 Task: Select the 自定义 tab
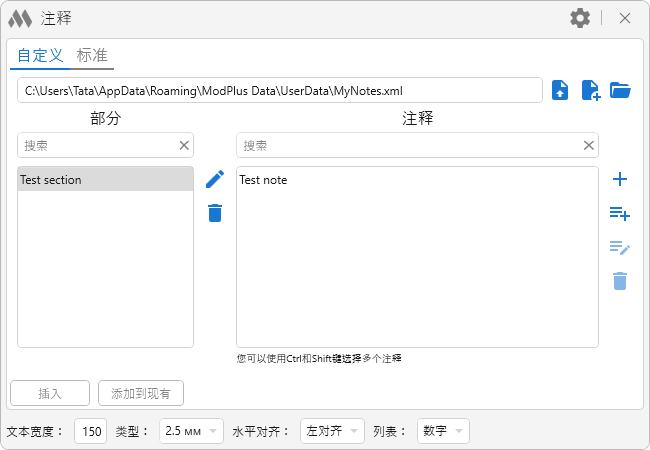40,56
